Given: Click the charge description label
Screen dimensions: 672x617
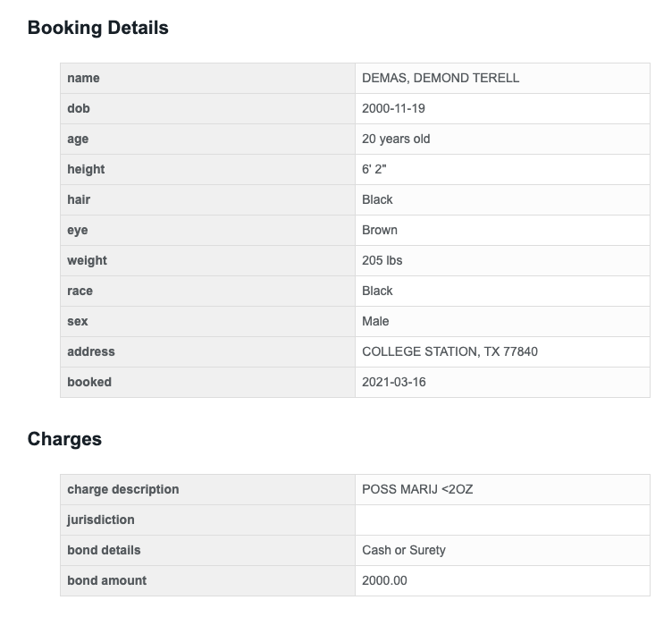Looking at the screenshot, I should point(122,489).
